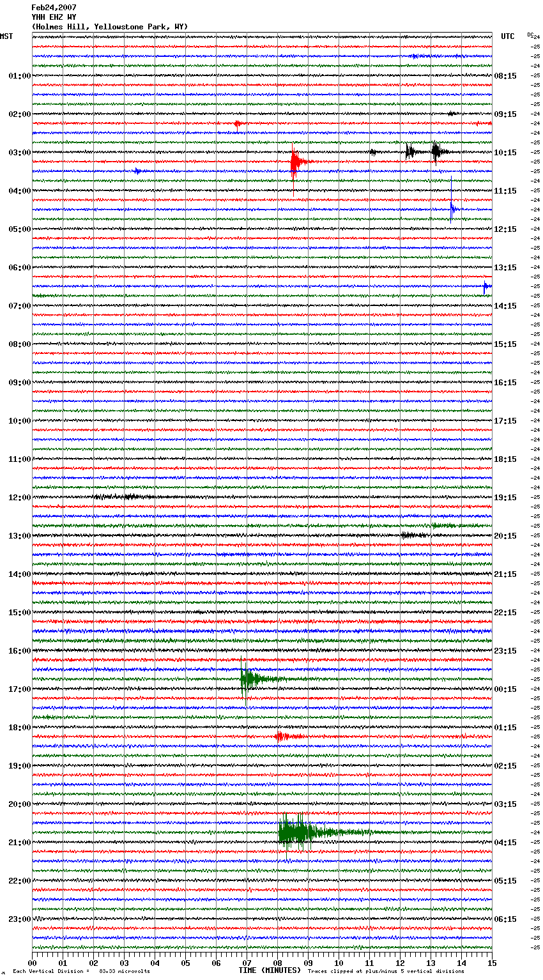The width and height of the screenshot is (543, 980).
Task: Select the "21:00" MST time label
Action: (20, 843)
